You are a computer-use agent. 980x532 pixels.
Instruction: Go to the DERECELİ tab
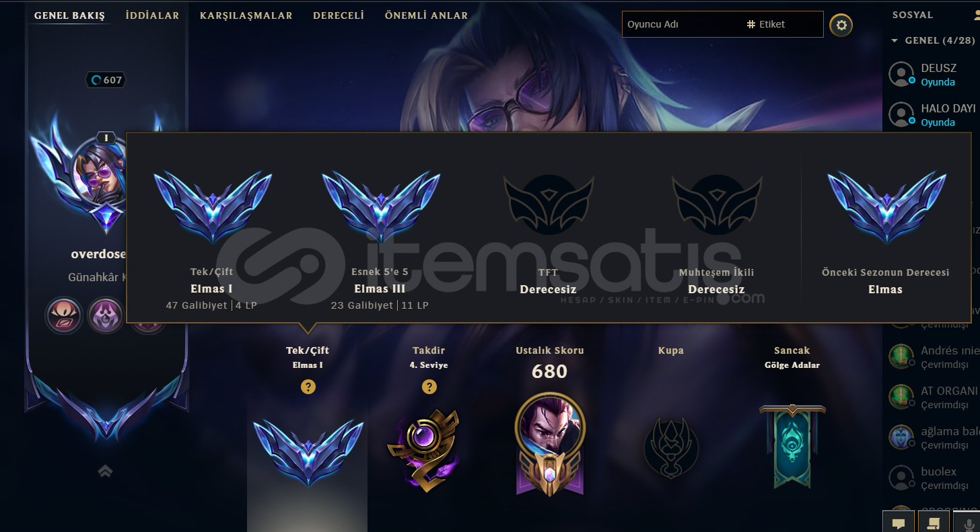tap(339, 15)
